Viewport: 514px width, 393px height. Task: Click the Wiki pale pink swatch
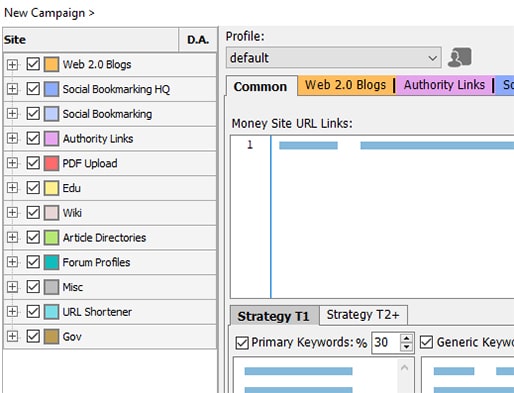(51, 212)
